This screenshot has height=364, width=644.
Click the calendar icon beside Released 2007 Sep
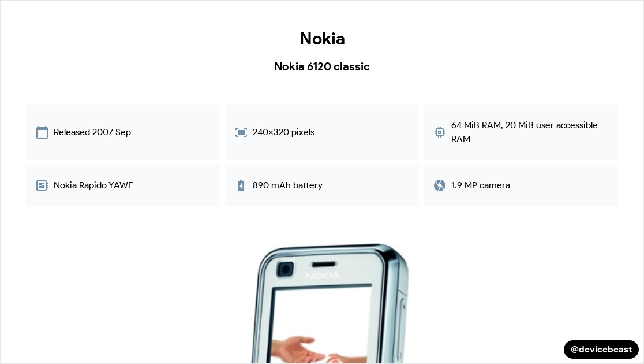coord(42,132)
